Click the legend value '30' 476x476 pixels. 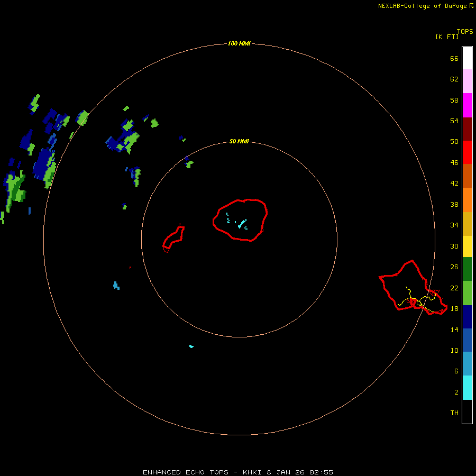click(454, 246)
